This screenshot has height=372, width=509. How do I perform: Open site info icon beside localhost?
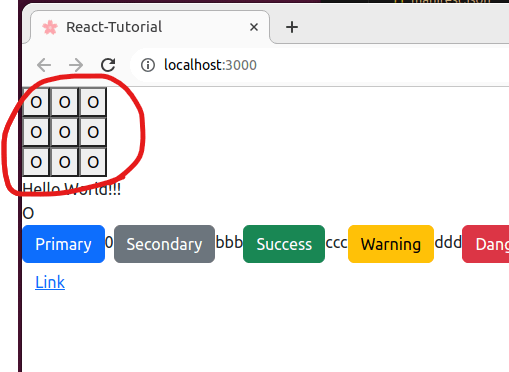click(148, 65)
